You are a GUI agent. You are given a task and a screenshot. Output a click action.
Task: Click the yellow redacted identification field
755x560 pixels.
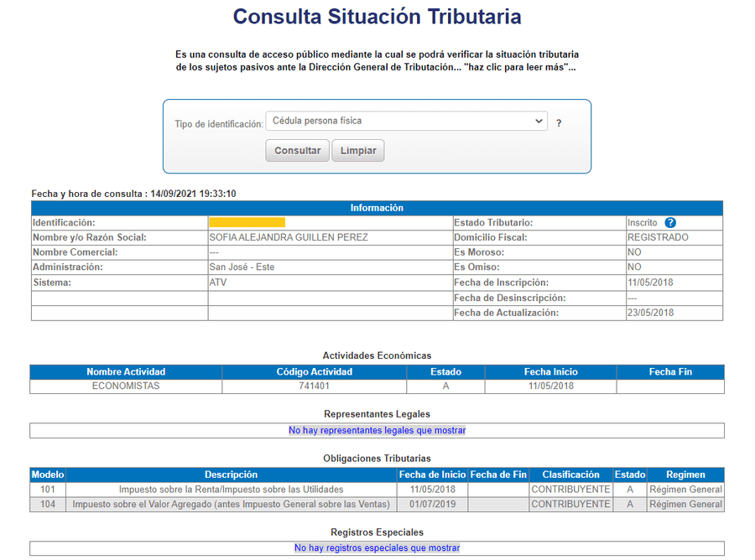coord(247,223)
